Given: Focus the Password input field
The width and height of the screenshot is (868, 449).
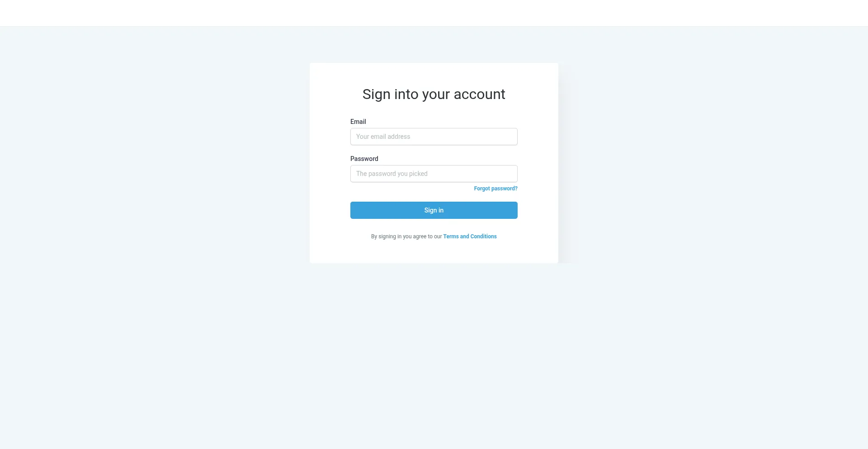Looking at the screenshot, I should click(x=434, y=174).
